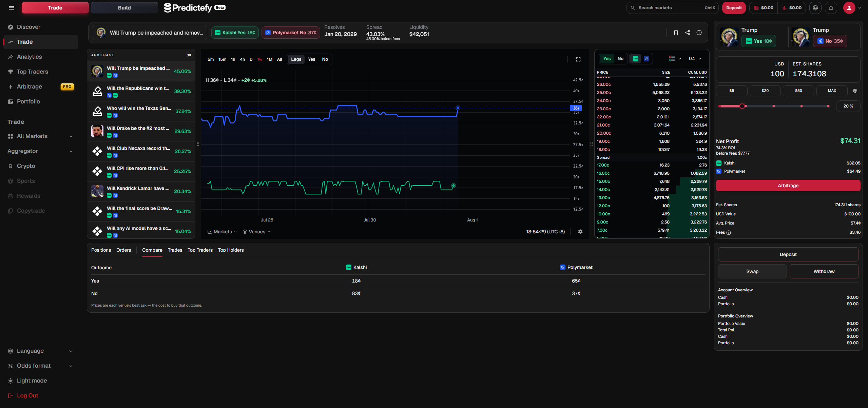Open order amount settings gear
This screenshot has width=868, height=408.
click(x=855, y=91)
